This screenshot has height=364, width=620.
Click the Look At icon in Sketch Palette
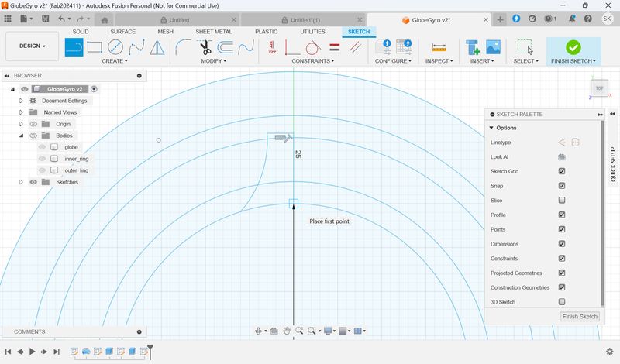coord(561,157)
